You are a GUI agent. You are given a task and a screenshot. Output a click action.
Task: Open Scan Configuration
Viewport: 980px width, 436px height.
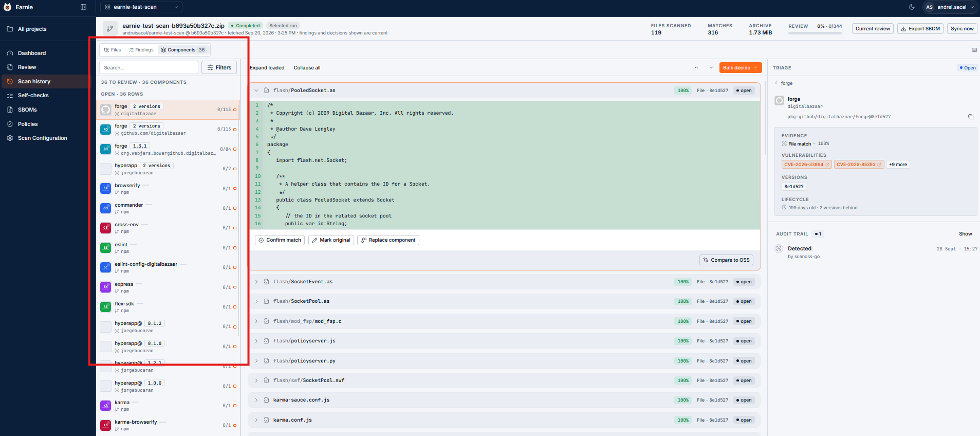tap(42, 138)
